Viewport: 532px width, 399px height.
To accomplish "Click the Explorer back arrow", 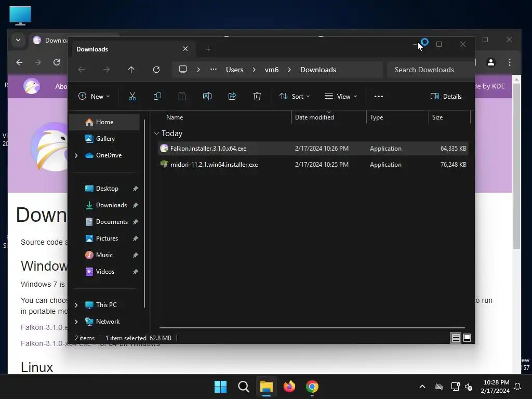I will tap(82, 70).
